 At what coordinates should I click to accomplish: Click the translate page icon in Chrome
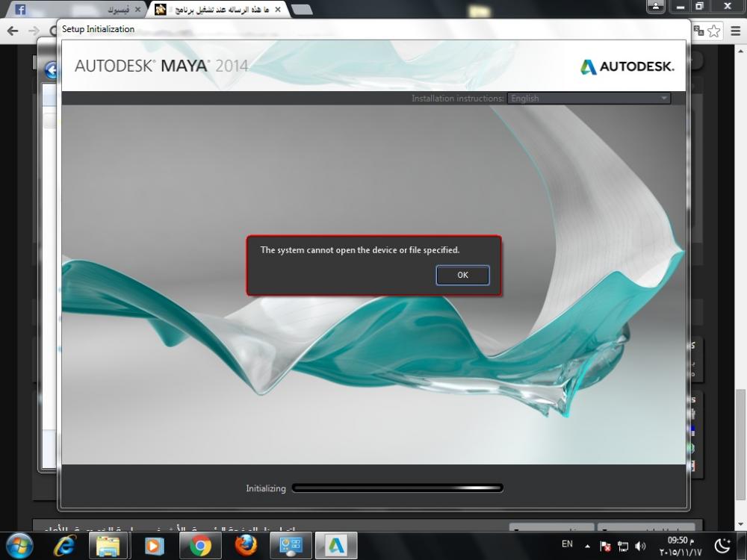699,31
